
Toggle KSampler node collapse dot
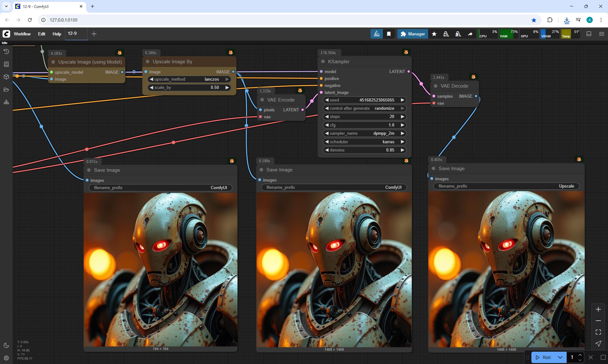(x=323, y=62)
